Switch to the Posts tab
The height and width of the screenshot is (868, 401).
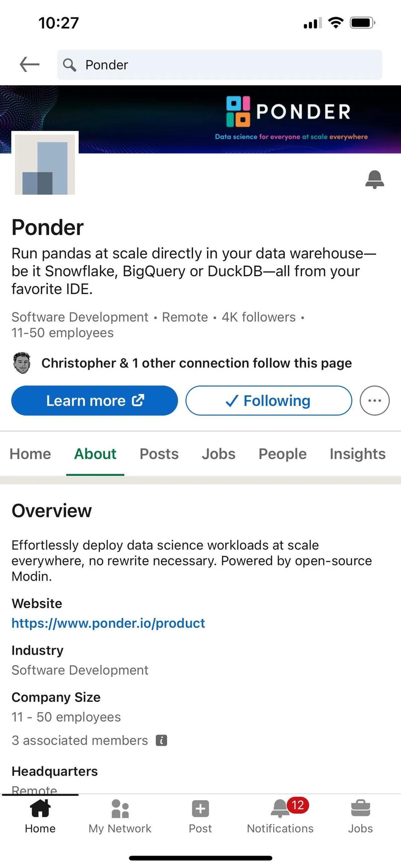(x=159, y=453)
